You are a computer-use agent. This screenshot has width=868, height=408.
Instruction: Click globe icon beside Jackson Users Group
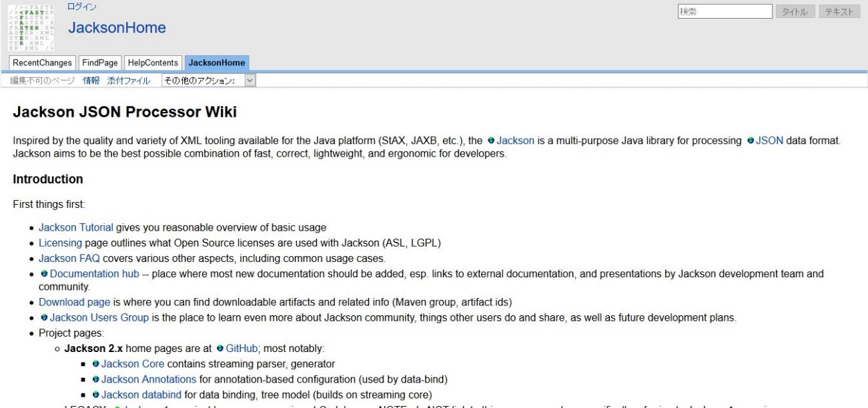click(45, 318)
